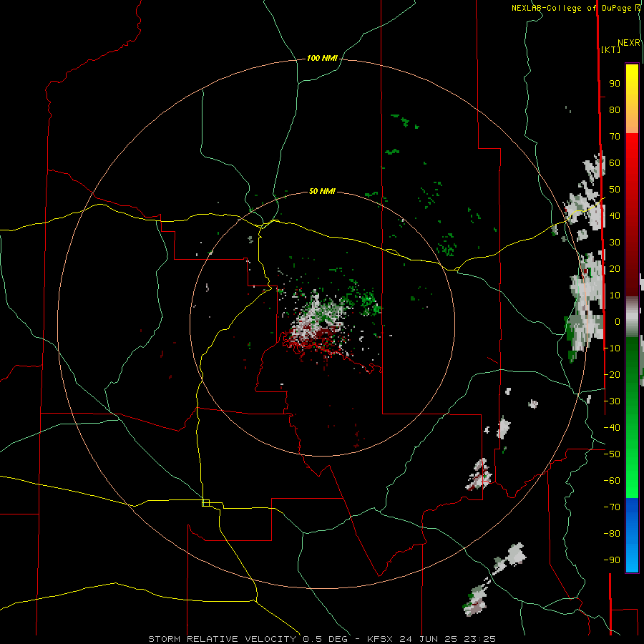Click the 40 value on velocity scale

tap(615, 216)
